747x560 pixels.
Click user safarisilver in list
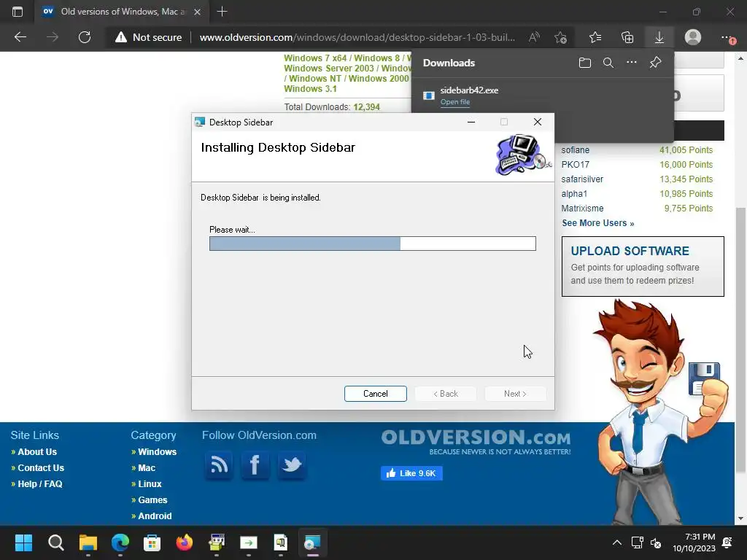coord(582,179)
